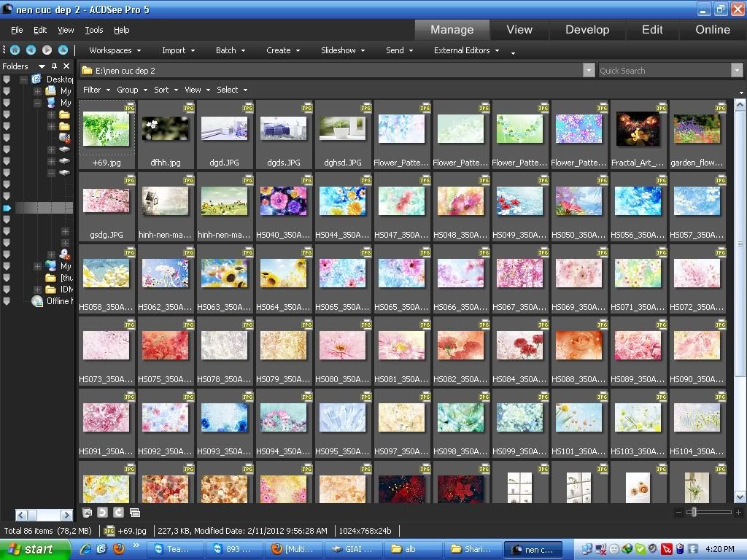The width and height of the screenshot is (747, 560).
Task: Click the Quick Search input field
Action: 665,71
